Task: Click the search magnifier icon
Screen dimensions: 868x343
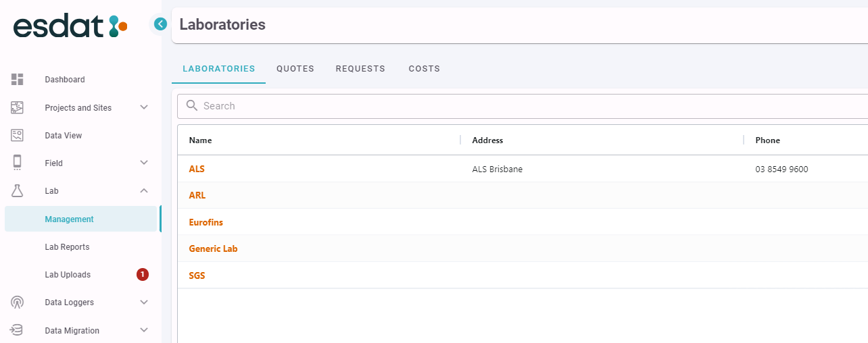Action: (x=192, y=105)
